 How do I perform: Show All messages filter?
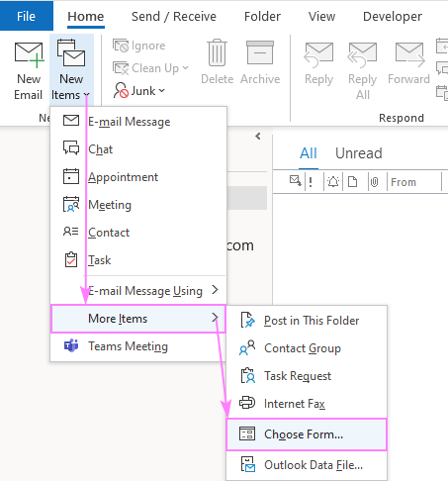[x=309, y=153]
